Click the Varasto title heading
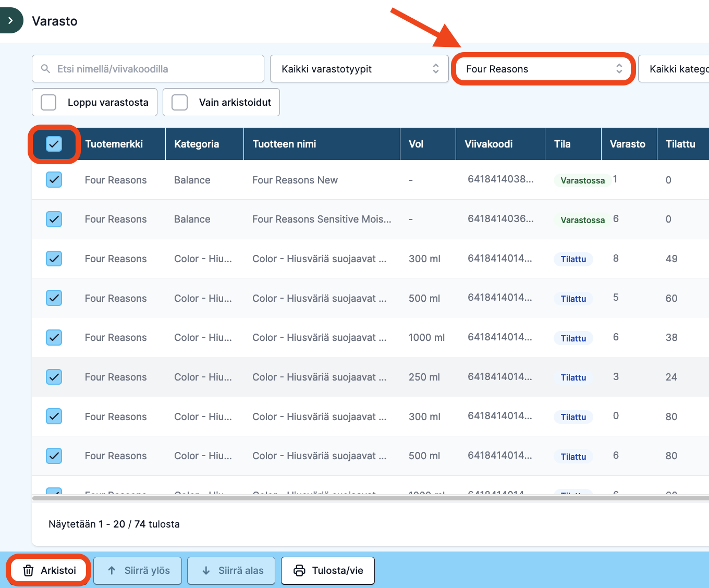This screenshot has width=709, height=588. point(55,21)
